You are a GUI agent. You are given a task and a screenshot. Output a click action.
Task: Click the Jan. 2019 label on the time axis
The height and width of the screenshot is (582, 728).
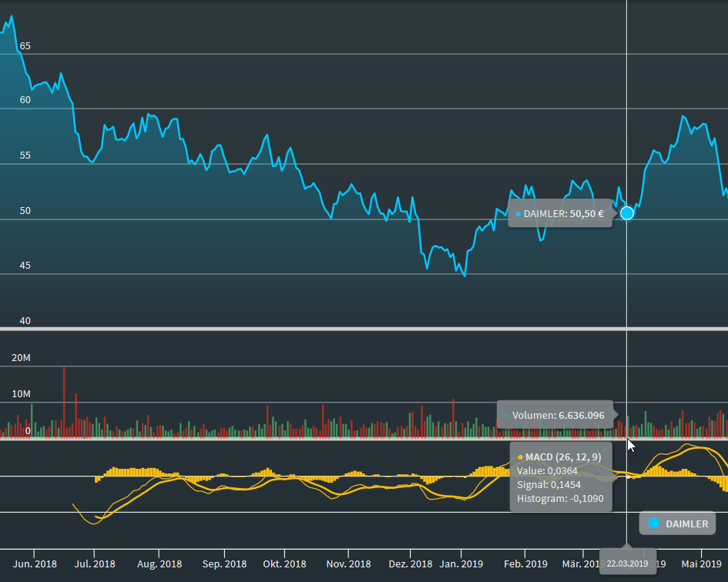tap(461, 564)
